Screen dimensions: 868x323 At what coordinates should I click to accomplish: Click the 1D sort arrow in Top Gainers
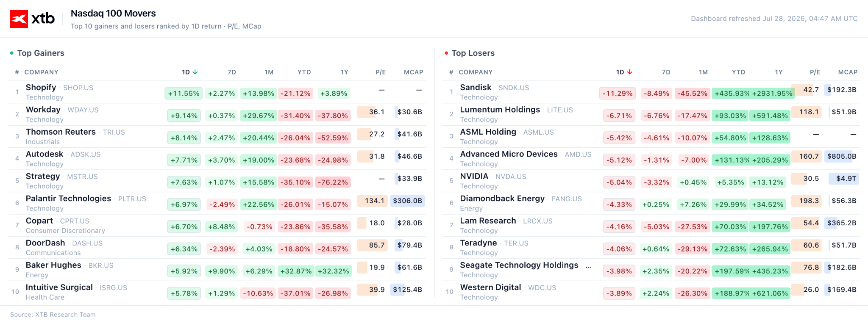195,72
